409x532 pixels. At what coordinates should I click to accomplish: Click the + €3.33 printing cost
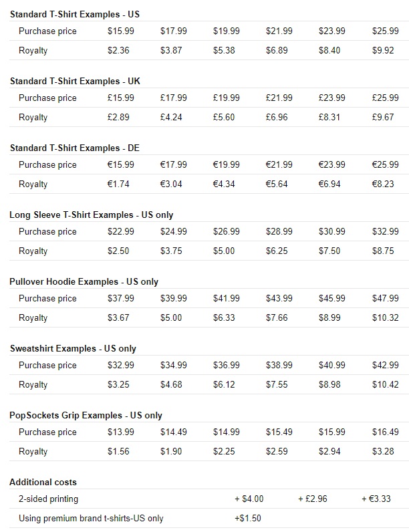click(x=376, y=499)
